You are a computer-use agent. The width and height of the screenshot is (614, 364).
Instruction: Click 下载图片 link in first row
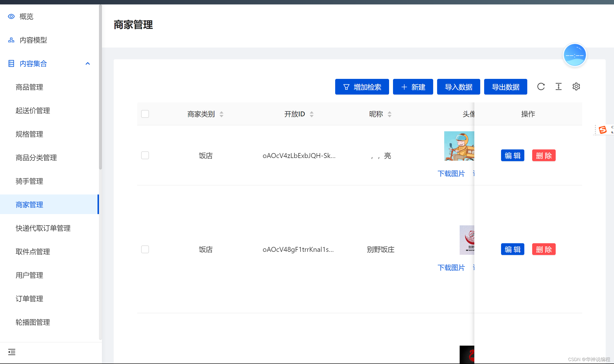pyautogui.click(x=451, y=173)
